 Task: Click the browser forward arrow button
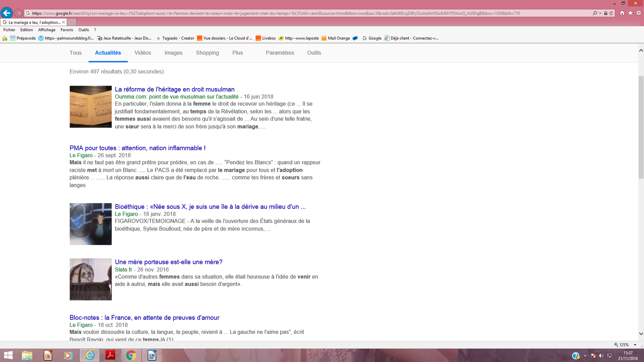click(19, 13)
